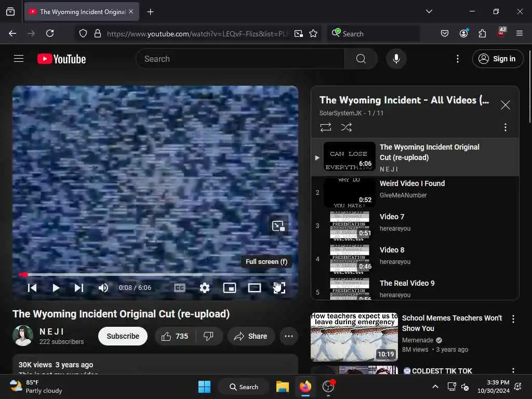Play the paused video

[56, 288]
